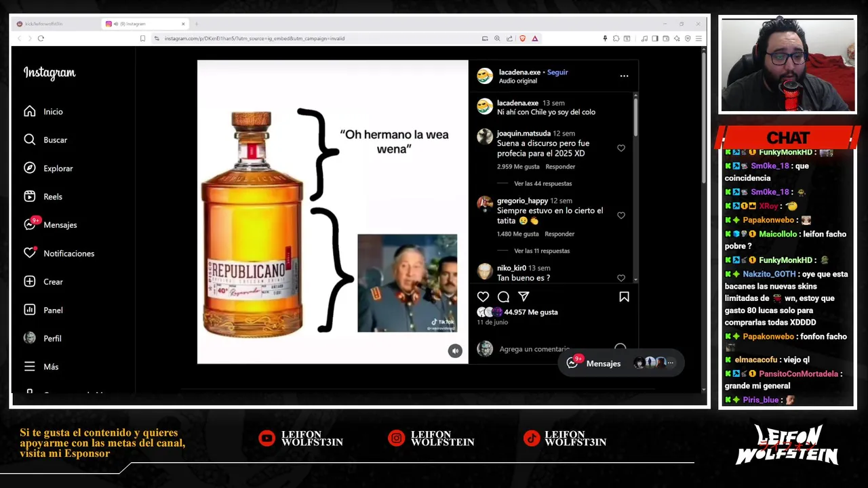Viewport: 868px width, 488px height.
Task: Like the post with the heart icon
Action: [x=483, y=296]
